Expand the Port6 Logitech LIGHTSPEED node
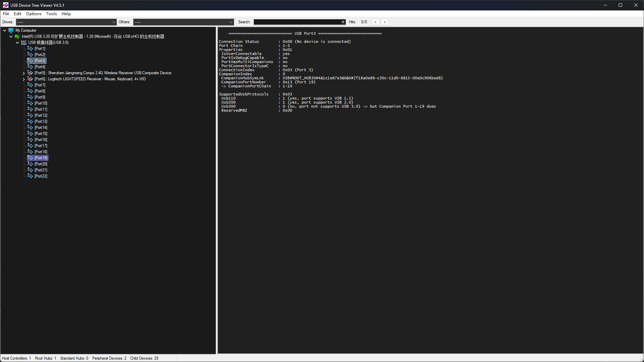Viewport: 644px width, 362px height. click(24, 79)
